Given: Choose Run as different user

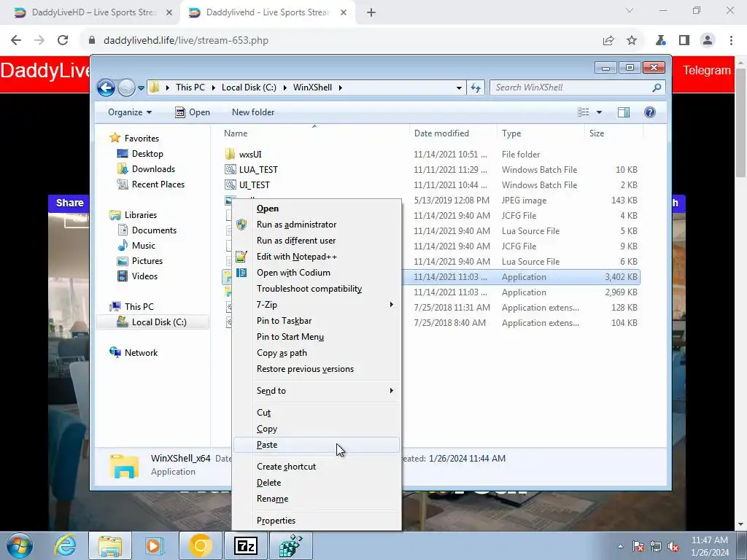Looking at the screenshot, I should pyautogui.click(x=317, y=241).
